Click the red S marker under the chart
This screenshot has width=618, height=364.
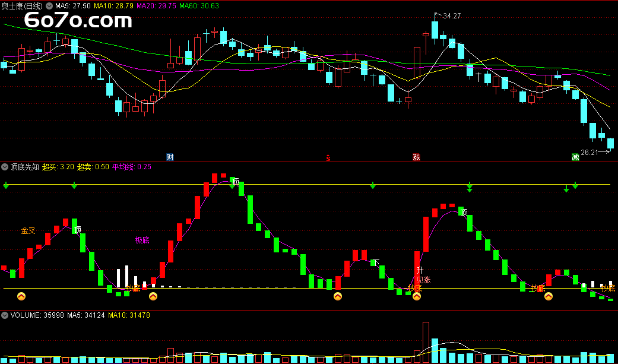[x=328, y=158]
